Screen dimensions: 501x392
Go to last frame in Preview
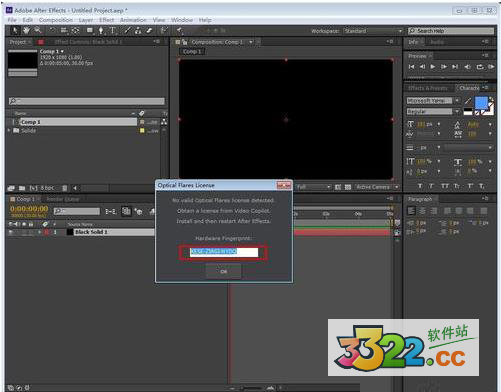[455, 67]
